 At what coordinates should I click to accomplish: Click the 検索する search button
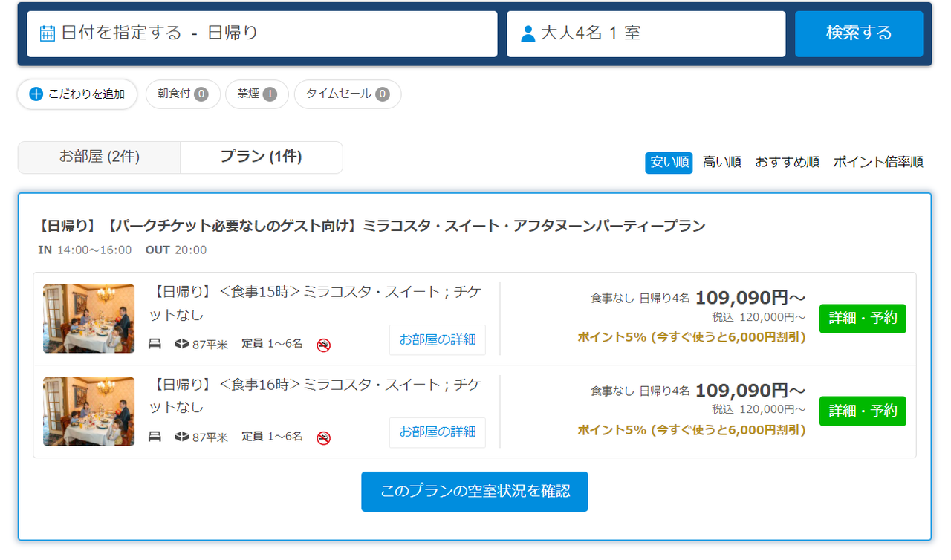click(859, 34)
